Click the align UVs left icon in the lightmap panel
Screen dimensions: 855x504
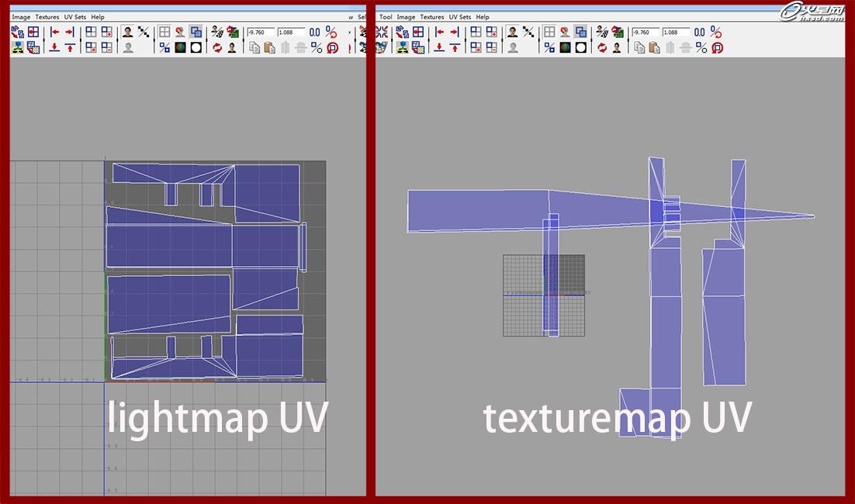[54, 32]
